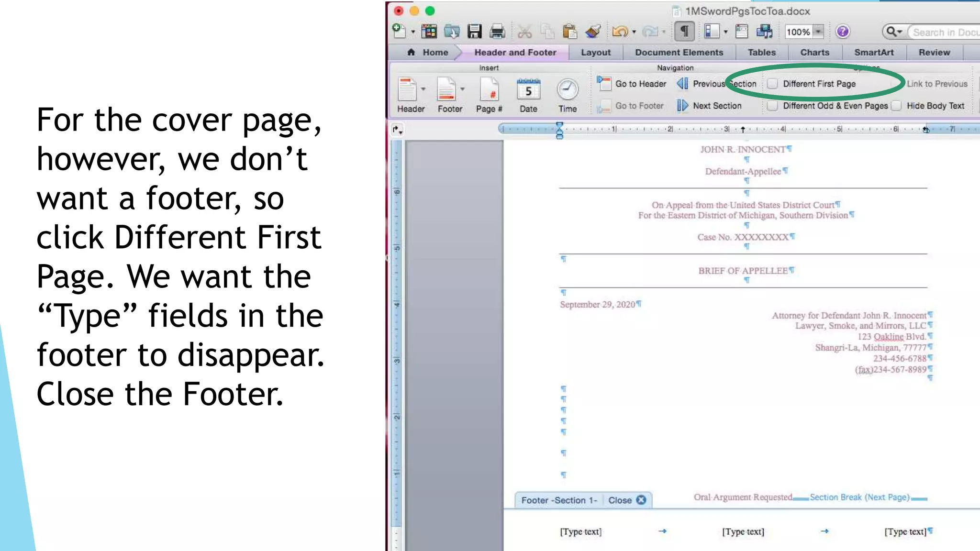Toggle paragraph marks pilcrow button
Image resolution: width=980 pixels, height=551 pixels.
(x=685, y=32)
